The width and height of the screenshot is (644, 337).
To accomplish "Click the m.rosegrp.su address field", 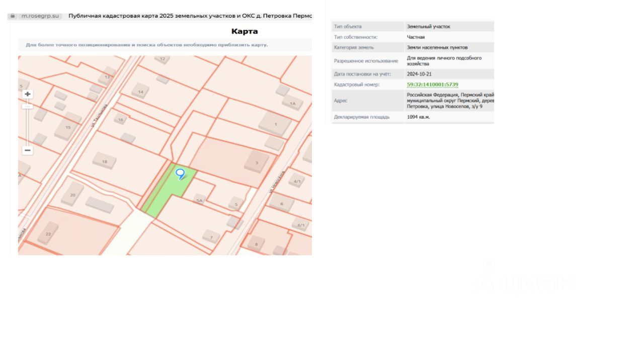I will coord(40,16).
